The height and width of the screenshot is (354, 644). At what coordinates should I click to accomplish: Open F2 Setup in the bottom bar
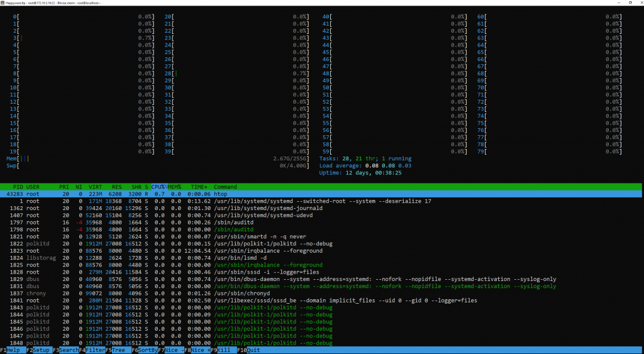tap(40, 350)
